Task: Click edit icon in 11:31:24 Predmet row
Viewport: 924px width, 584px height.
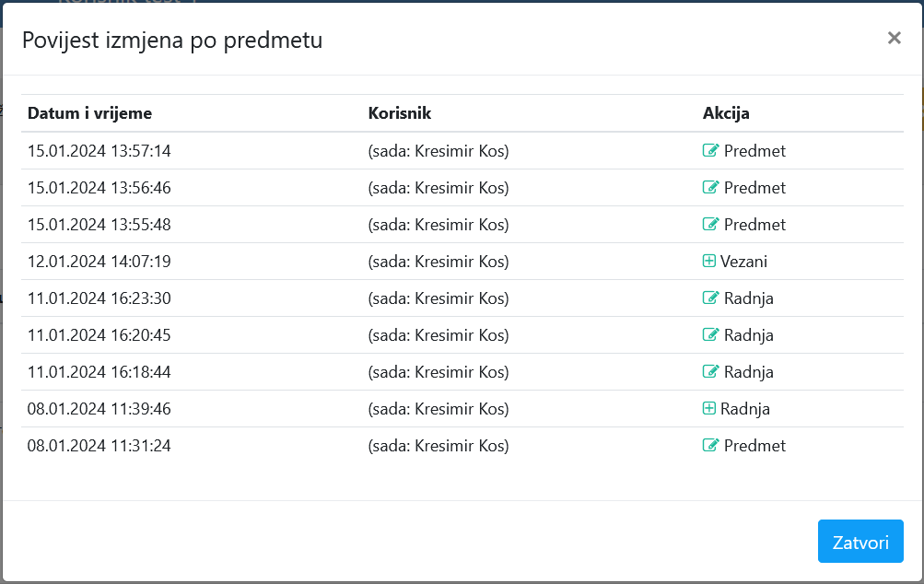Action: tap(710, 446)
